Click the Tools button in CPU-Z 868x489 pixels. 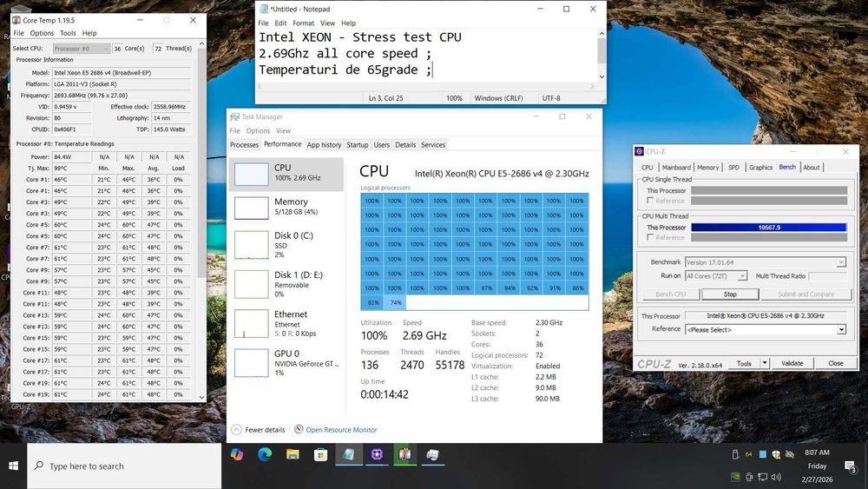[x=744, y=363]
